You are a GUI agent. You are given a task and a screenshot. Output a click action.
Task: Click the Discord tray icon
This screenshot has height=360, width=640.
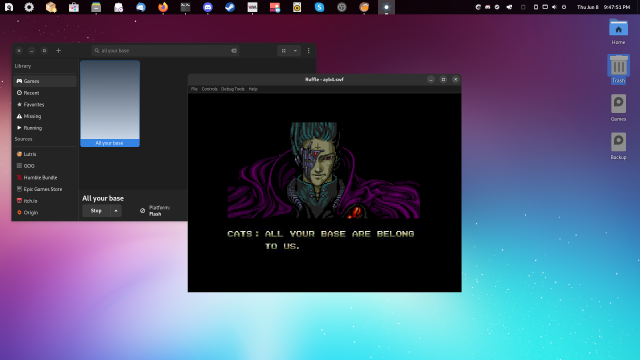[x=487, y=7]
